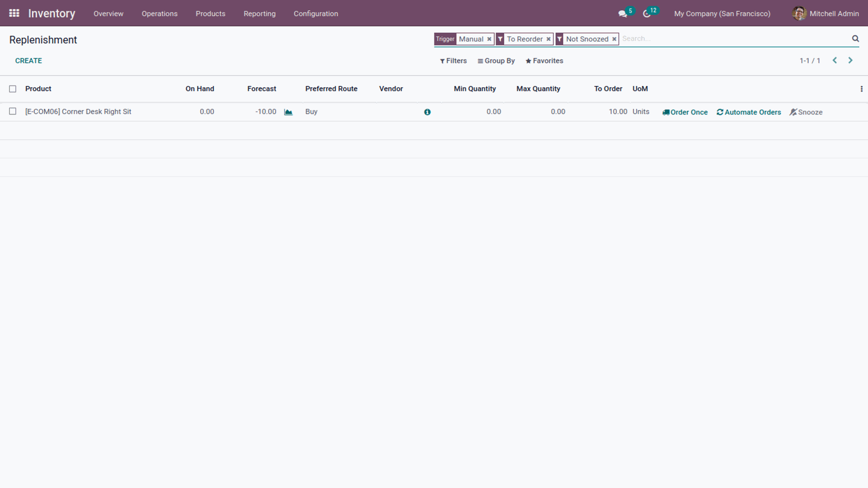Open the forecast graph icon for Corner Desk
The width and height of the screenshot is (868, 488).
(288, 112)
